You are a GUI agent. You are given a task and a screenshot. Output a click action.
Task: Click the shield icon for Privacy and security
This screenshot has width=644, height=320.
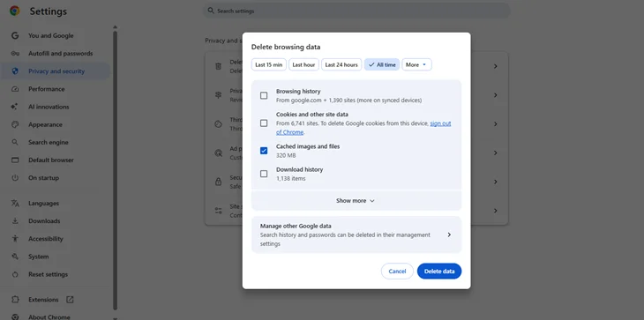point(15,71)
